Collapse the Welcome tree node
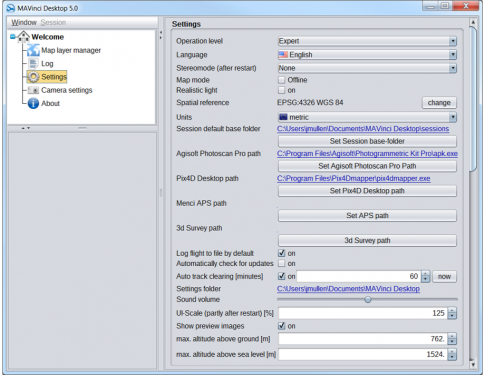485x375 pixels. coord(13,36)
